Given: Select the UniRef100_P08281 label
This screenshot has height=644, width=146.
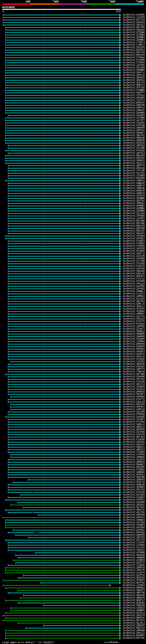Looking at the screenshot, I should [133, 151].
